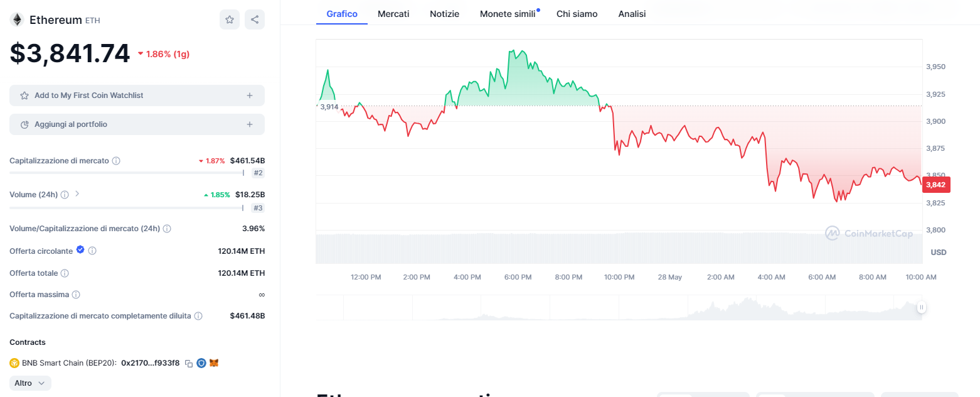
Task: Copy the BNB Smart Chain contract address
Action: point(189,363)
